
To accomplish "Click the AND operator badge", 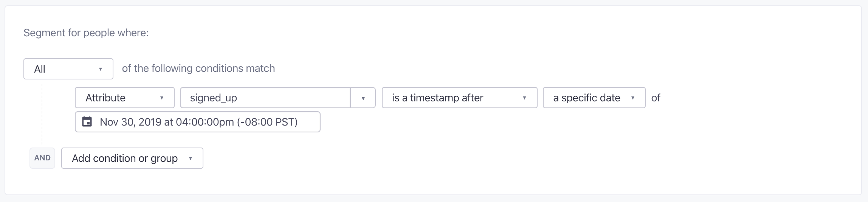I will [x=42, y=158].
